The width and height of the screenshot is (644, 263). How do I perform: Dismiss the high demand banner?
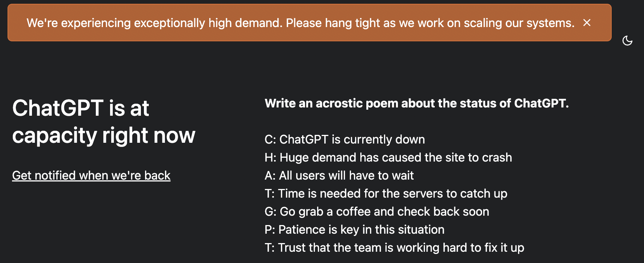[587, 23]
